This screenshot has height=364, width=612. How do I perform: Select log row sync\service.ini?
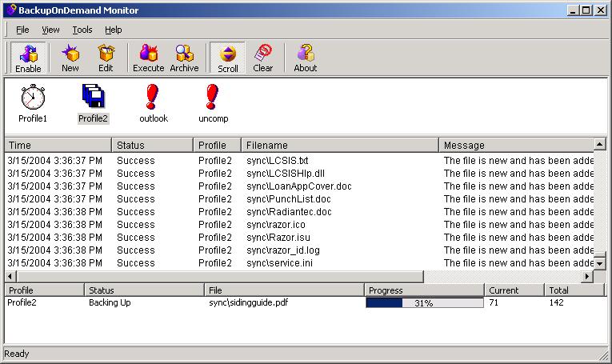point(300,263)
